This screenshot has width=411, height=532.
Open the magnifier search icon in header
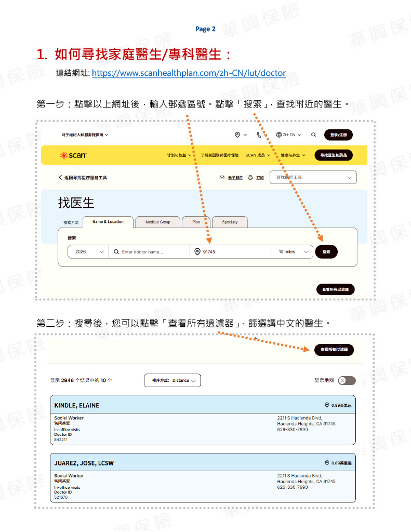314,135
